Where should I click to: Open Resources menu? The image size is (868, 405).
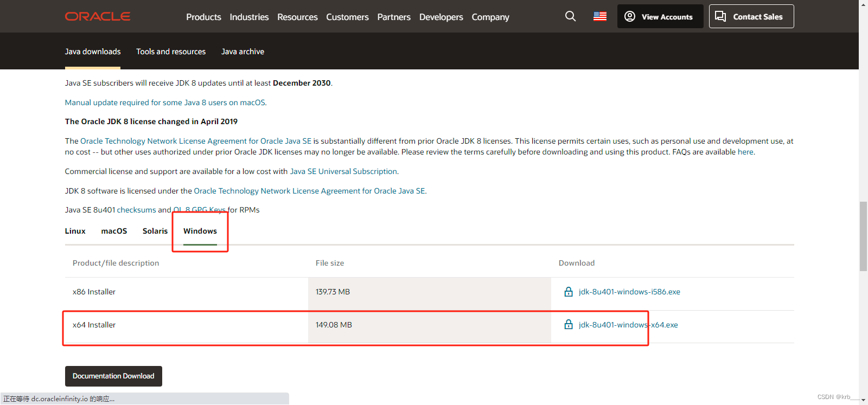[x=297, y=17]
